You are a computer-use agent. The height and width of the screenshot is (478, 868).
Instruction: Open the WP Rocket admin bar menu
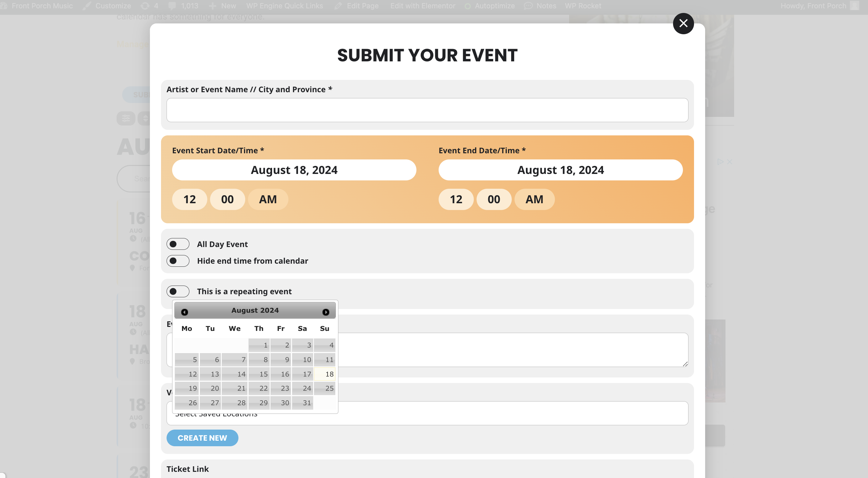coord(583,6)
